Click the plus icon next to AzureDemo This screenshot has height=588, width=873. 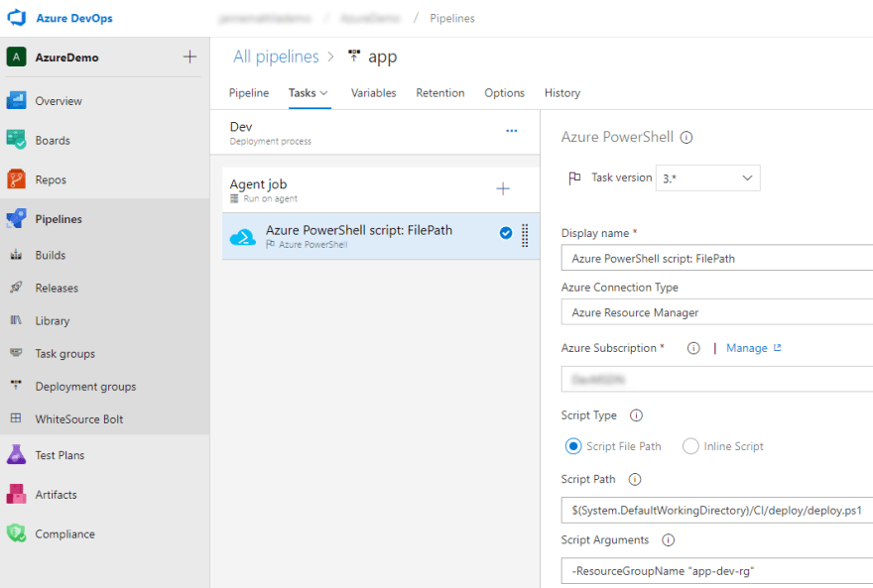coord(189,57)
